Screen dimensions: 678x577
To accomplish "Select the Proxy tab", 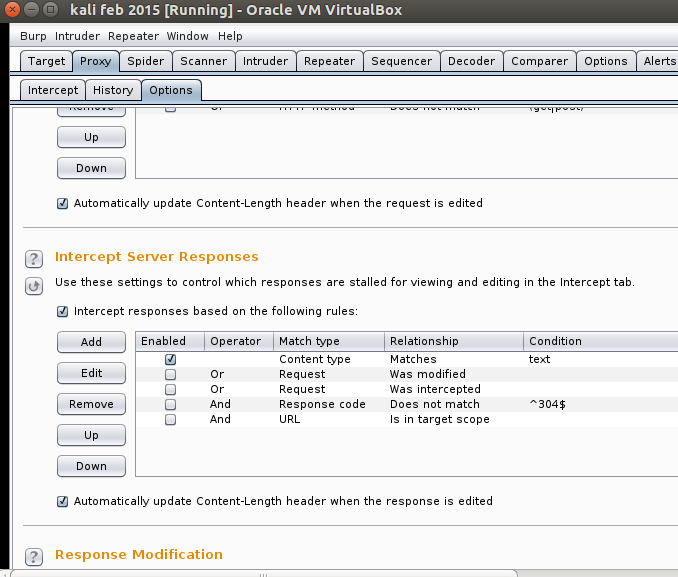I will click(x=96, y=61).
